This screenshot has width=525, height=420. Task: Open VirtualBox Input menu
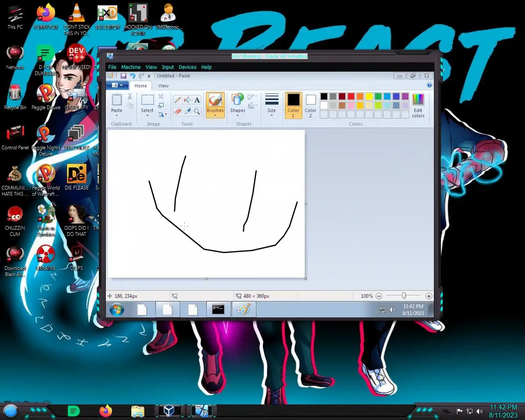[168, 67]
